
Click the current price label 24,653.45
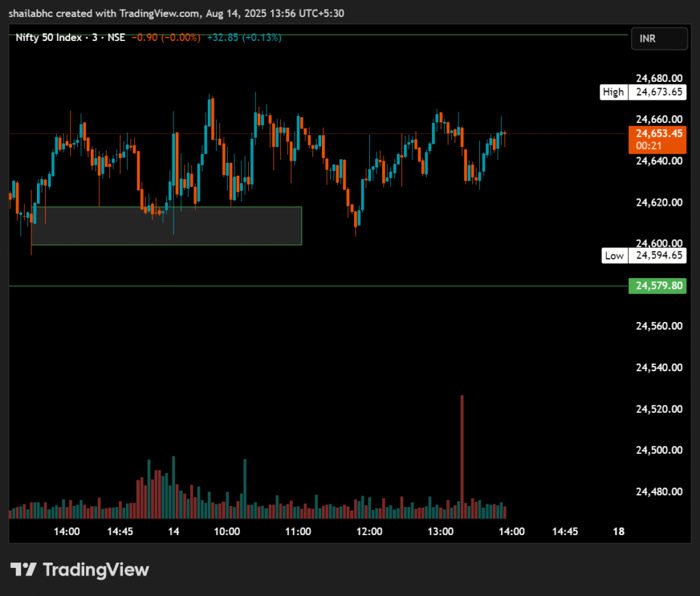(657, 139)
